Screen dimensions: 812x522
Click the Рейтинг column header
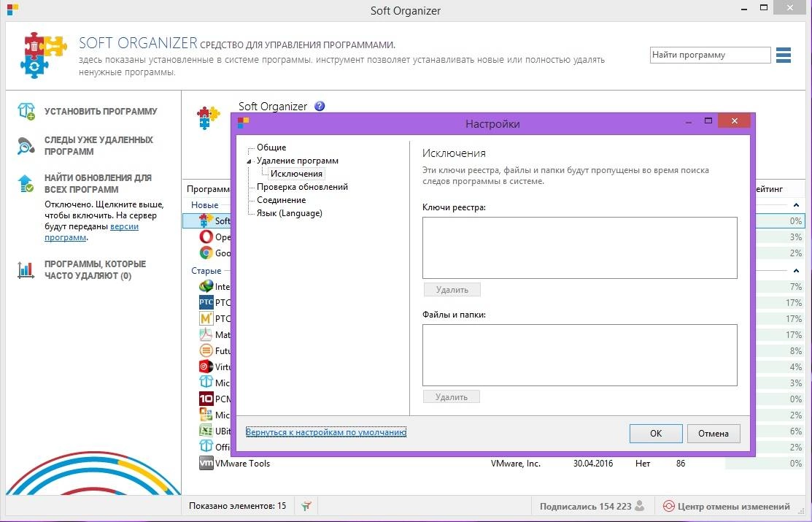(x=770, y=189)
